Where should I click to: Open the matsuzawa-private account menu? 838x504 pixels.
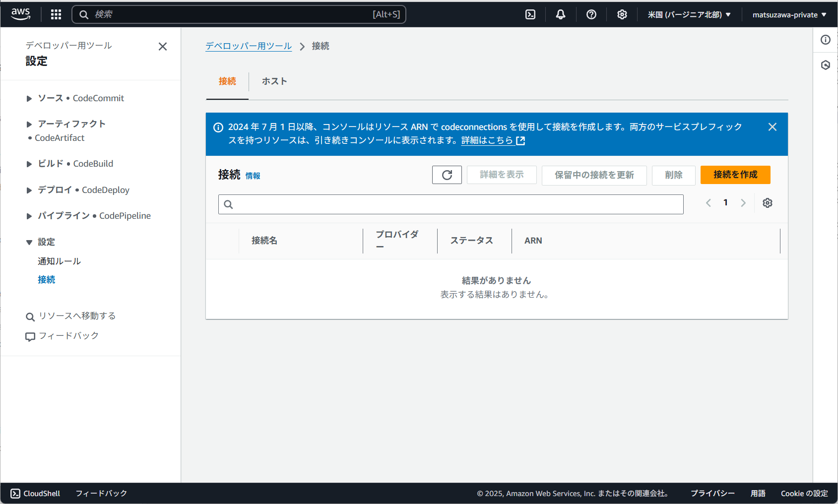click(789, 14)
